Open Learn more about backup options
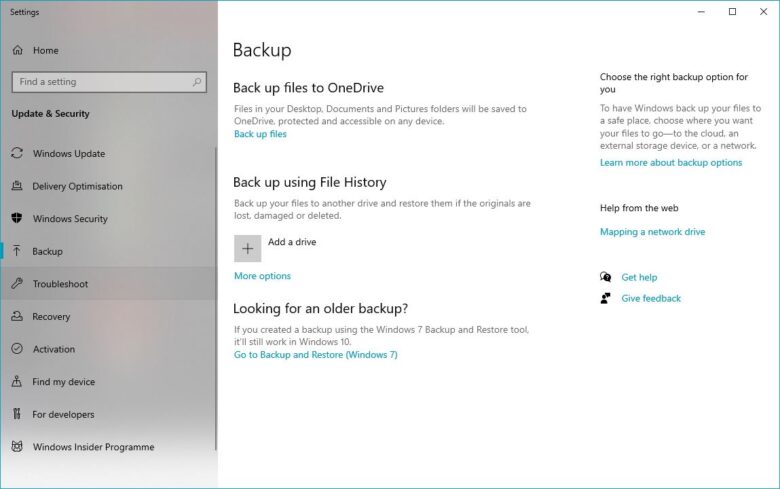 pyautogui.click(x=670, y=162)
